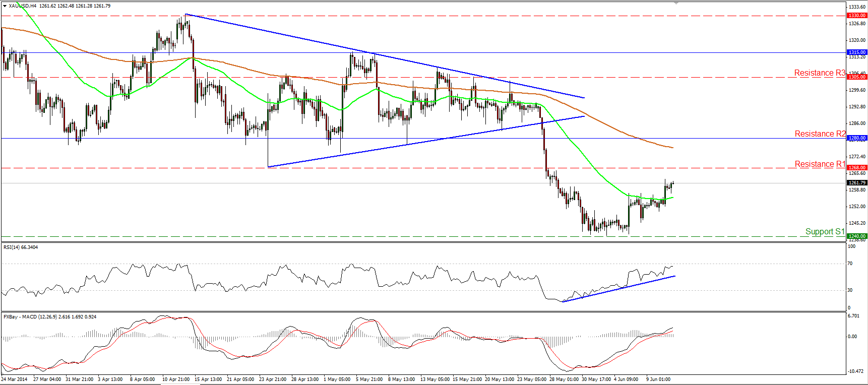Select the RSI(14) 66.3404 indicator label
Screen dimensions: 868x385
(x=21, y=247)
